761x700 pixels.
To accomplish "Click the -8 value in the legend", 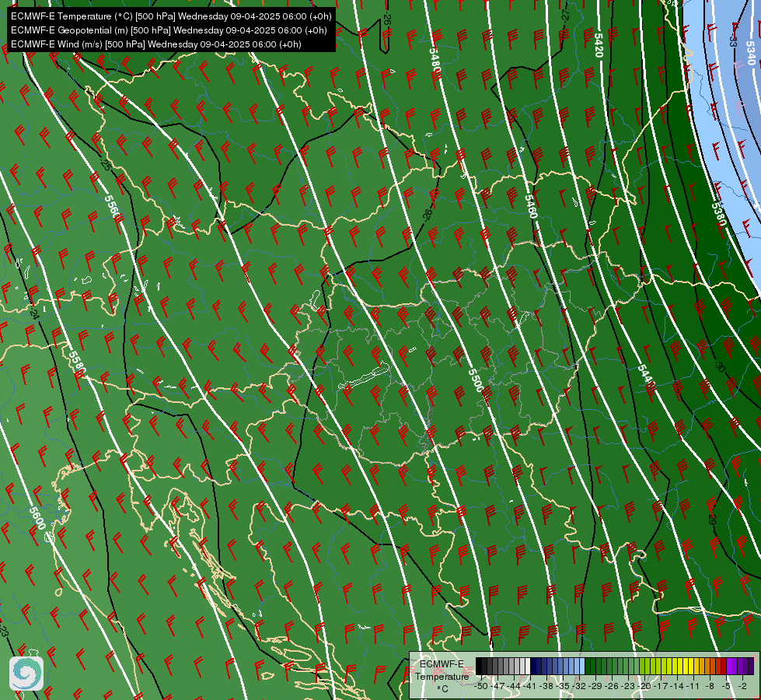I will click(x=710, y=686).
